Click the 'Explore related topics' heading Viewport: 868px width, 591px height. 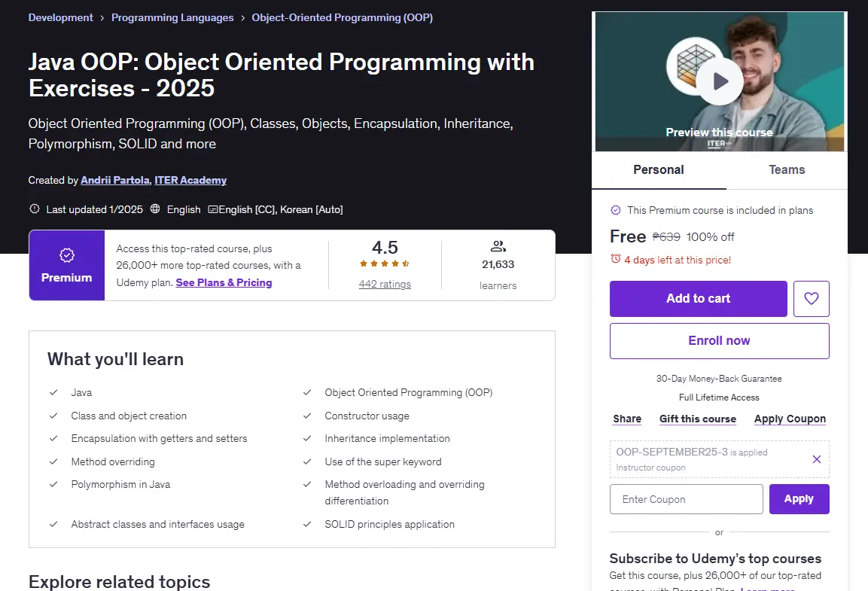(119, 582)
